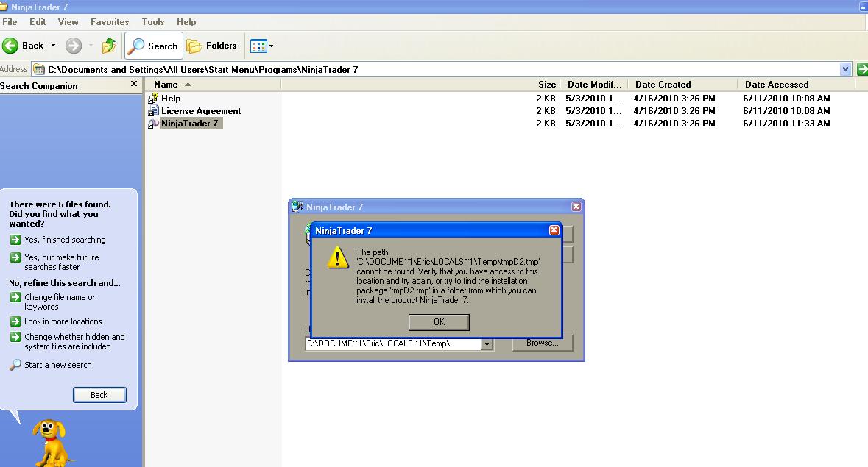Viewport: 868px width, 467px height.
Task: Click the License Agreement file name
Action: 201,111
